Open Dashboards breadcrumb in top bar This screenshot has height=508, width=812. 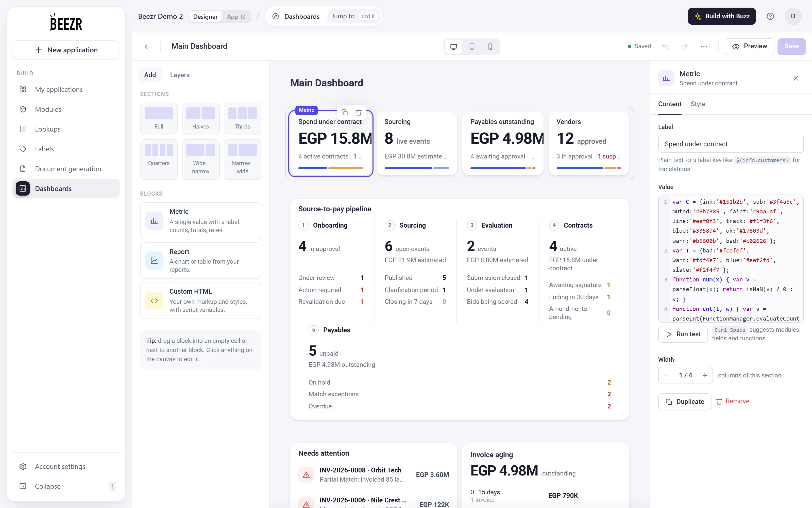point(296,17)
